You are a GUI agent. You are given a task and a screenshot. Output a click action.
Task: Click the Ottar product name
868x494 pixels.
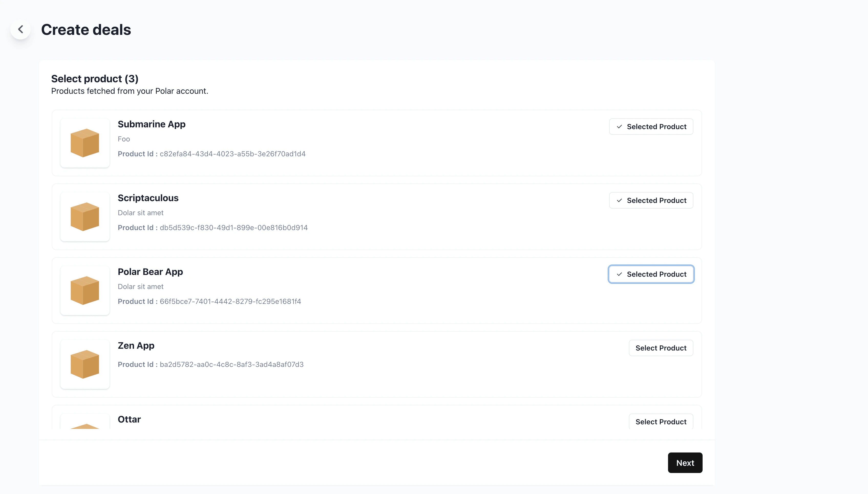coord(129,419)
